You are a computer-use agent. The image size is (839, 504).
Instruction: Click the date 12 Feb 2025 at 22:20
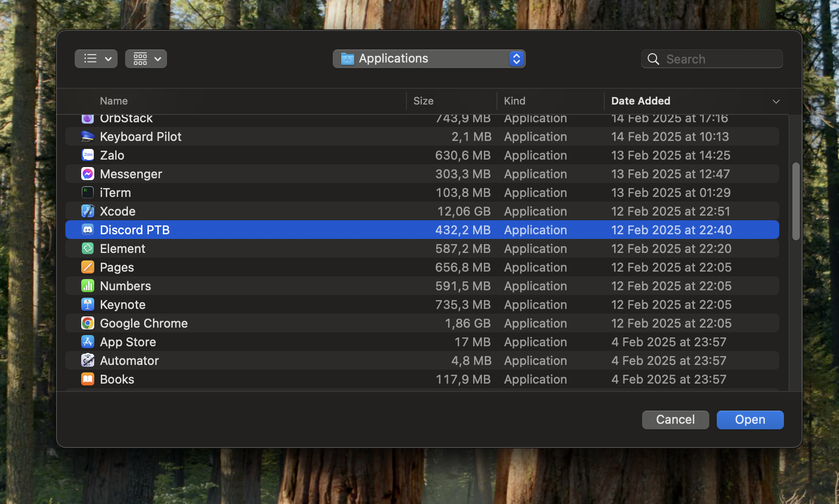point(671,249)
